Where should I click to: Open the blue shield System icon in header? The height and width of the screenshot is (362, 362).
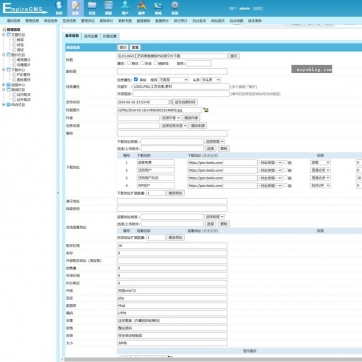59,6
